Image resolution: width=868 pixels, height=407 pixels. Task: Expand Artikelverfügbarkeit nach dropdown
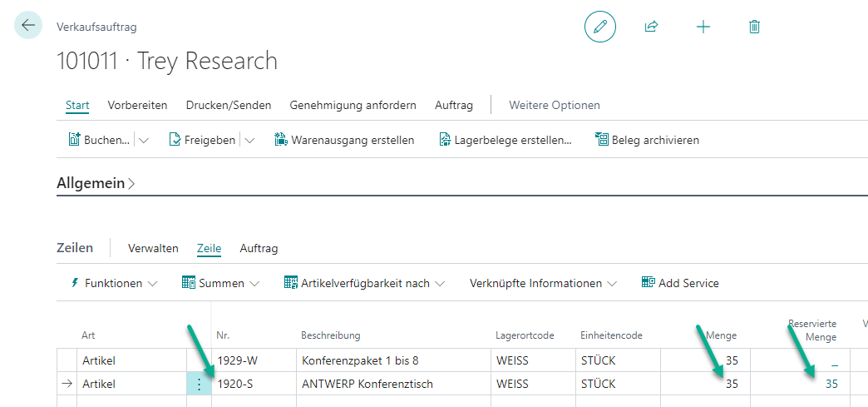click(x=364, y=283)
